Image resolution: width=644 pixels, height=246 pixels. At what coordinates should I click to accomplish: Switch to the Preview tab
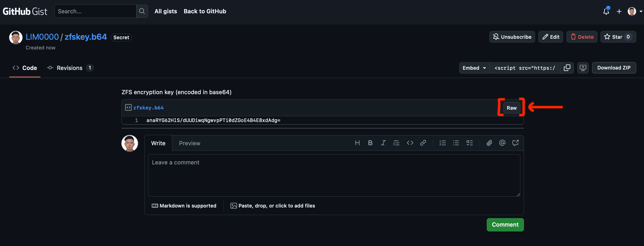189,143
